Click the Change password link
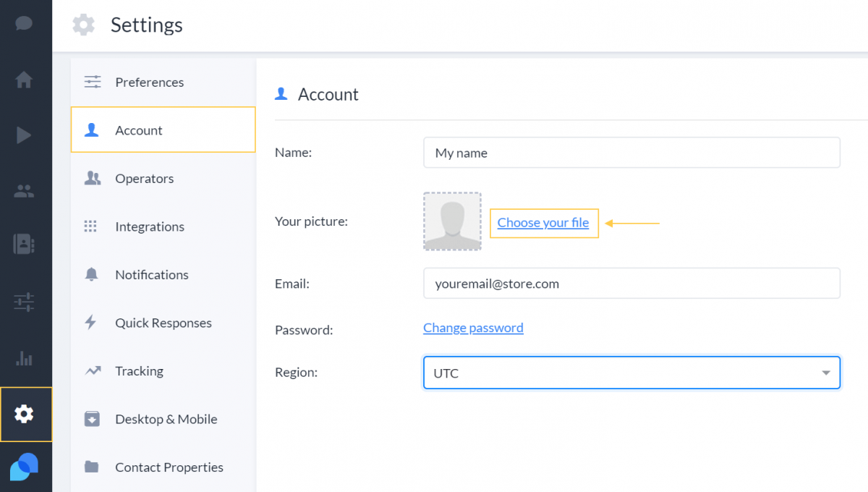The width and height of the screenshot is (868, 492). coord(473,328)
